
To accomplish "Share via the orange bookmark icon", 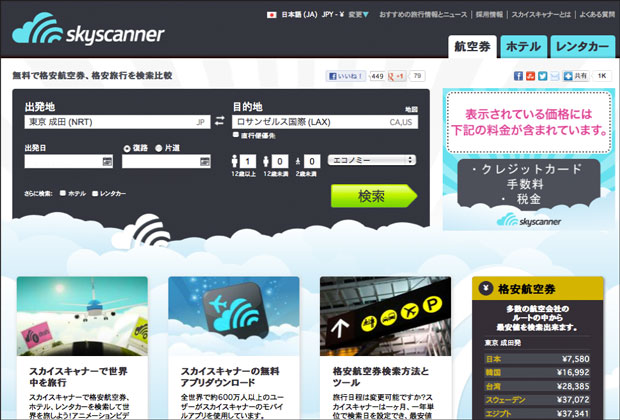I will click(x=530, y=76).
